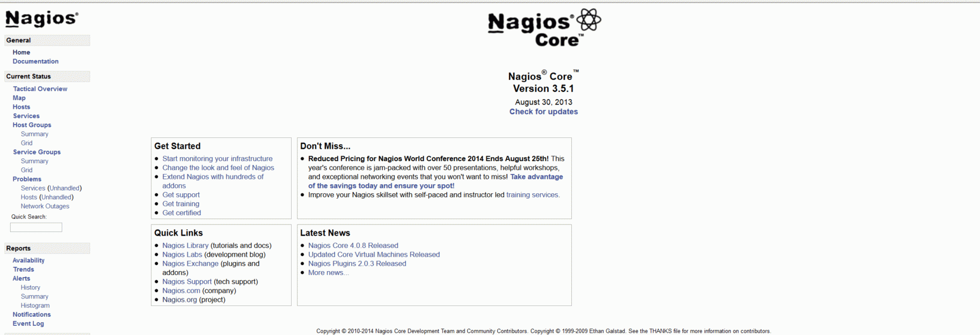The width and height of the screenshot is (980, 335).
Task: Open the Problems section link
Action: [27, 179]
